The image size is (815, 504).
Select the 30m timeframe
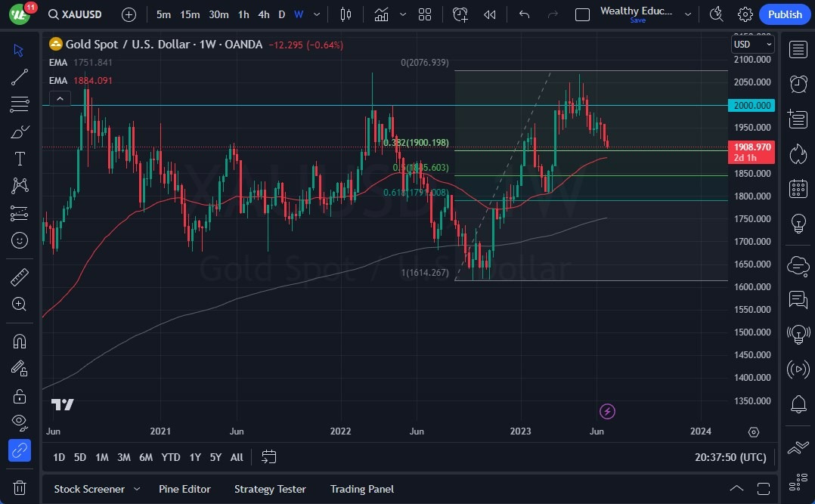click(218, 14)
